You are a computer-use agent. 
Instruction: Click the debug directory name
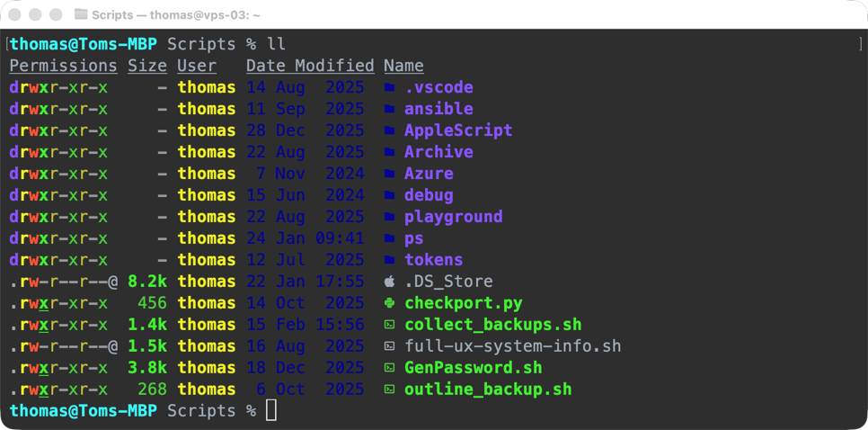coord(429,195)
